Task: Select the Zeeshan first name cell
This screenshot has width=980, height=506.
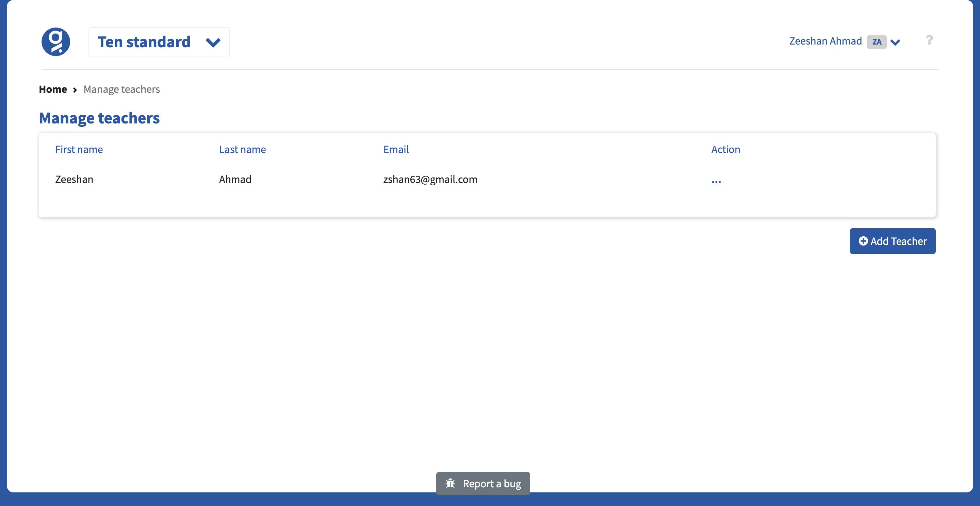Action: click(74, 180)
